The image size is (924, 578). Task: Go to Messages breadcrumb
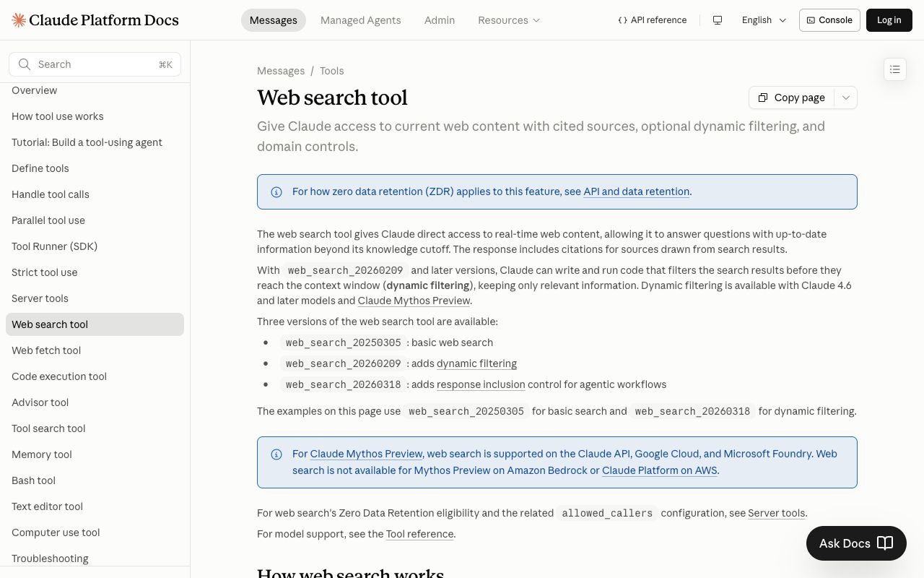[x=281, y=71]
